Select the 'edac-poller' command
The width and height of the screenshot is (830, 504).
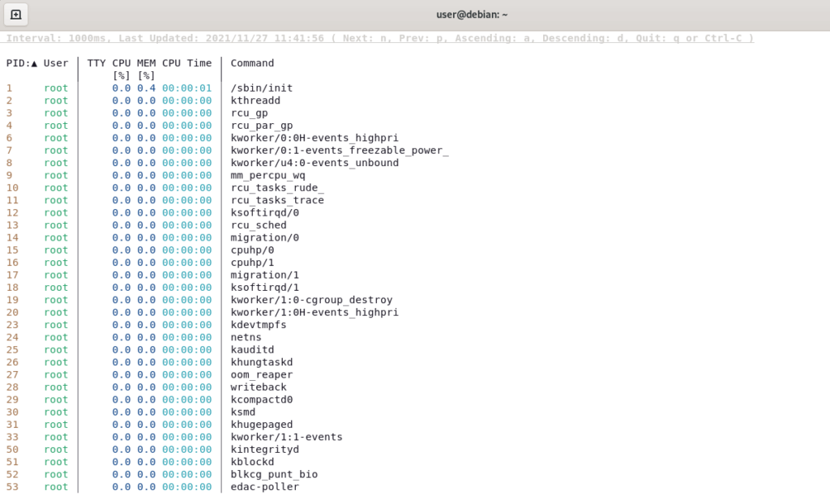pos(265,486)
